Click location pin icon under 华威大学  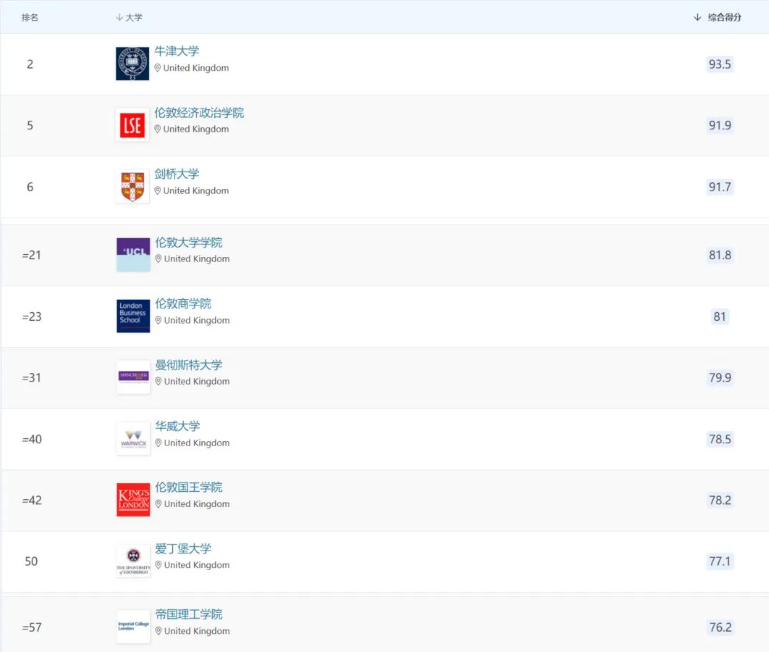158,443
